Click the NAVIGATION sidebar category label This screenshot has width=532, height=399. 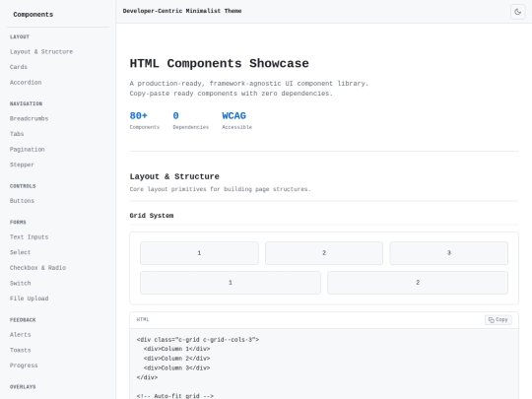point(26,103)
